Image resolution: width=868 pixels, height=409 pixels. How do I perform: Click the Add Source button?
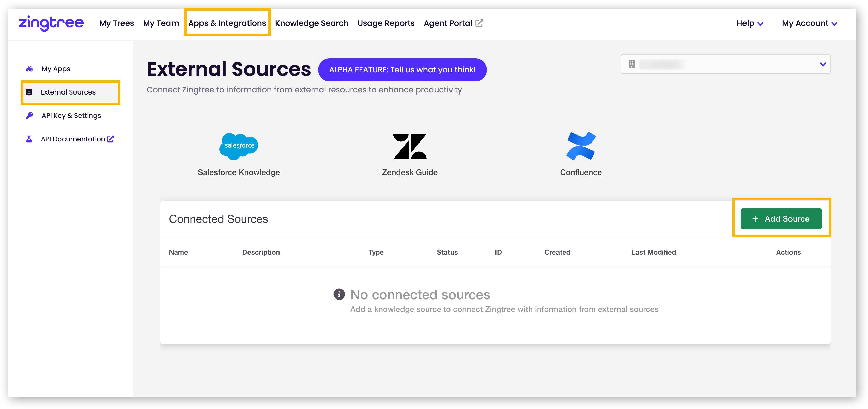click(x=781, y=219)
